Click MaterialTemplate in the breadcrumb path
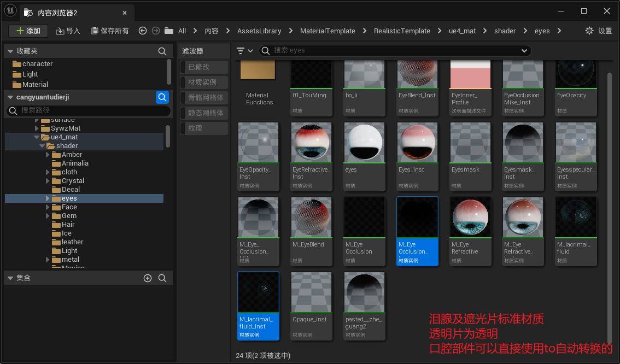Image resolution: width=620 pixels, height=364 pixels. click(x=327, y=31)
